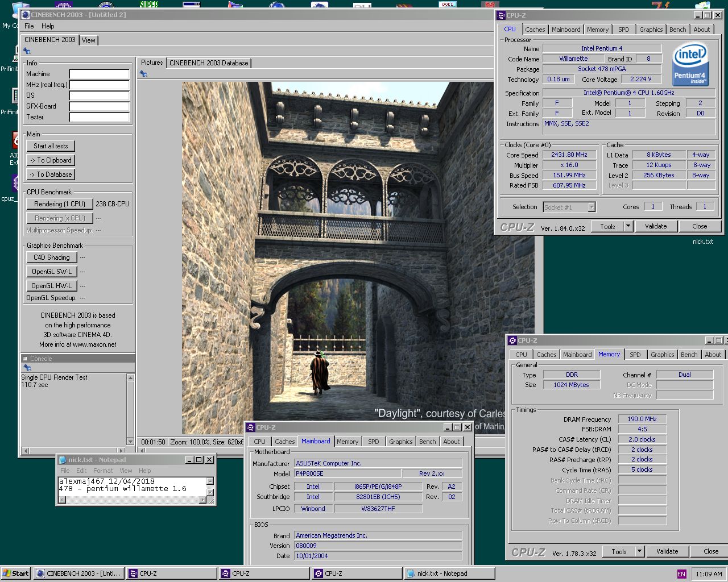The width and height of the screenshot is (728, 582).
Task: Click the To Database button
Action: coord(51,174)
